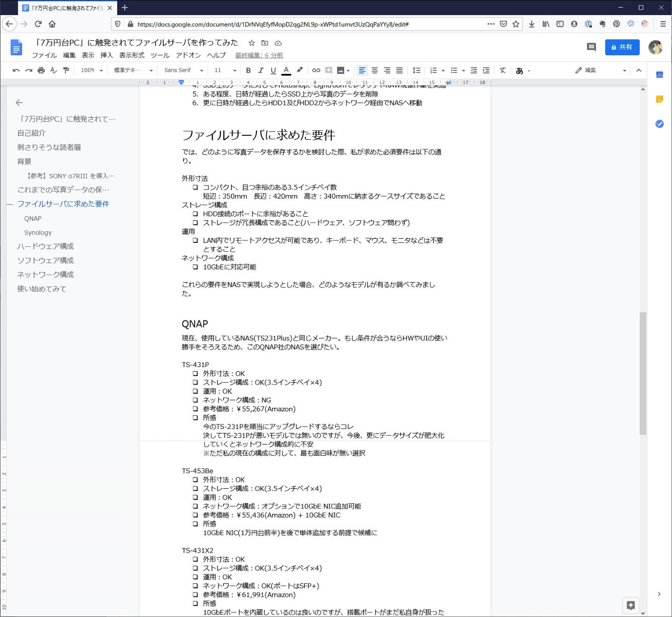Image resolution: width=672 pixels, height=617 pixels.
Task: View the cloud save status
Action: tap(278, 43)
